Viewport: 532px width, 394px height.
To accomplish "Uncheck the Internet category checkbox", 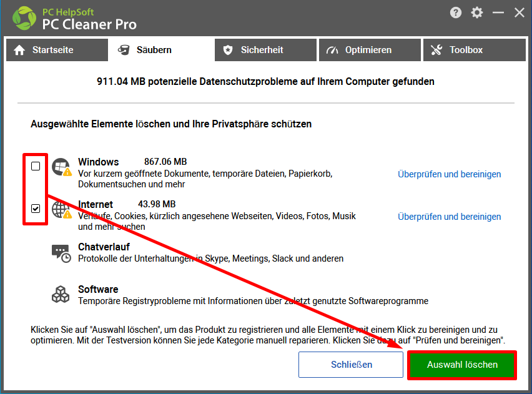I will [x=36, y=209].
